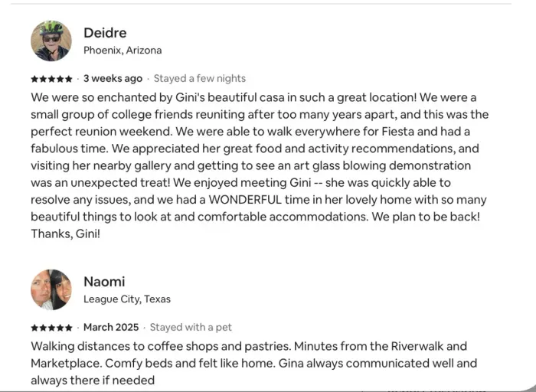Click the "Stayed with a pet" label

tap(191, 327)
